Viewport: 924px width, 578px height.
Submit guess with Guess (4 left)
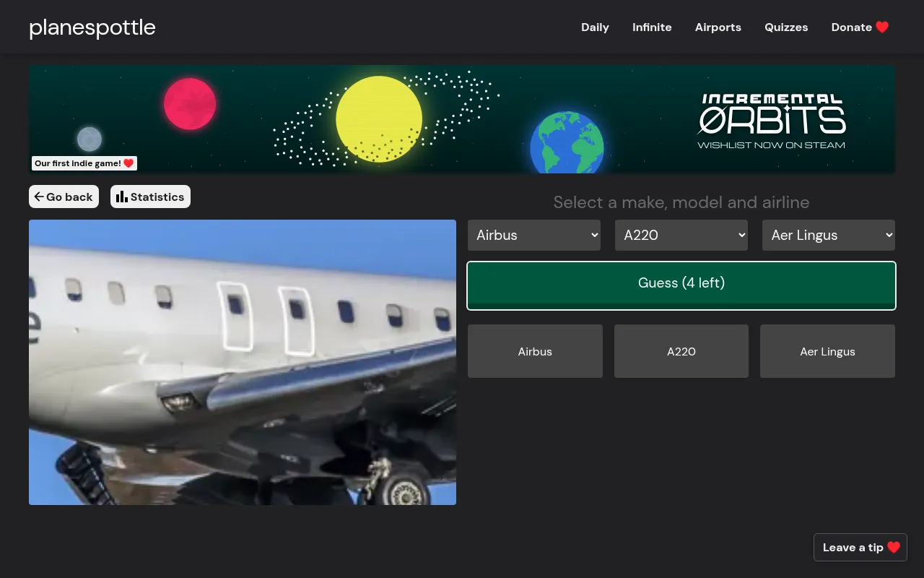click(x=681, y=285)
